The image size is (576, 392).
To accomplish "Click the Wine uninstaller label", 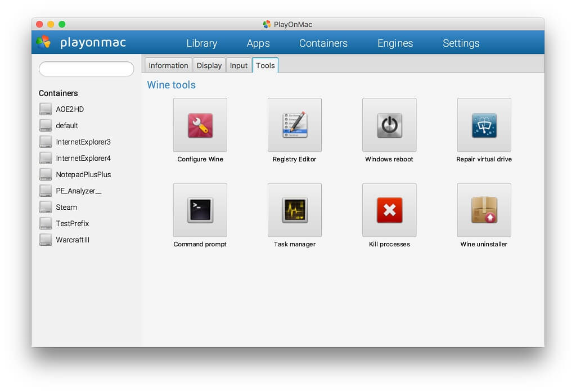I will point(484,244).
